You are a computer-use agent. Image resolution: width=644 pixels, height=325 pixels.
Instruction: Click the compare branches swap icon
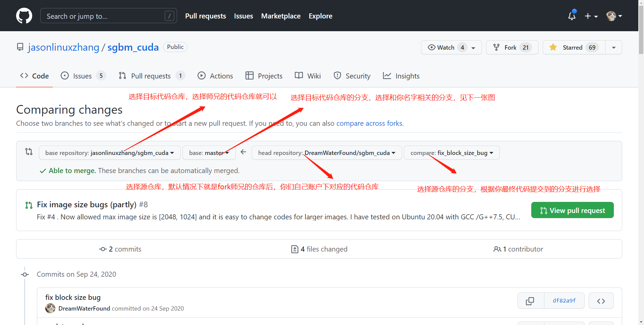click(x=29, y=152)
